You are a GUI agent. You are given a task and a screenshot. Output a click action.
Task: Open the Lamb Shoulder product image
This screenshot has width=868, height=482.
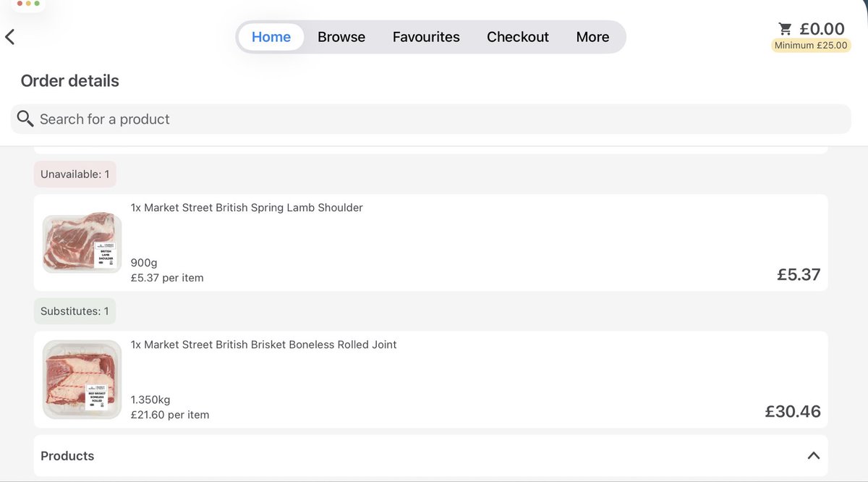pos(82,242)
